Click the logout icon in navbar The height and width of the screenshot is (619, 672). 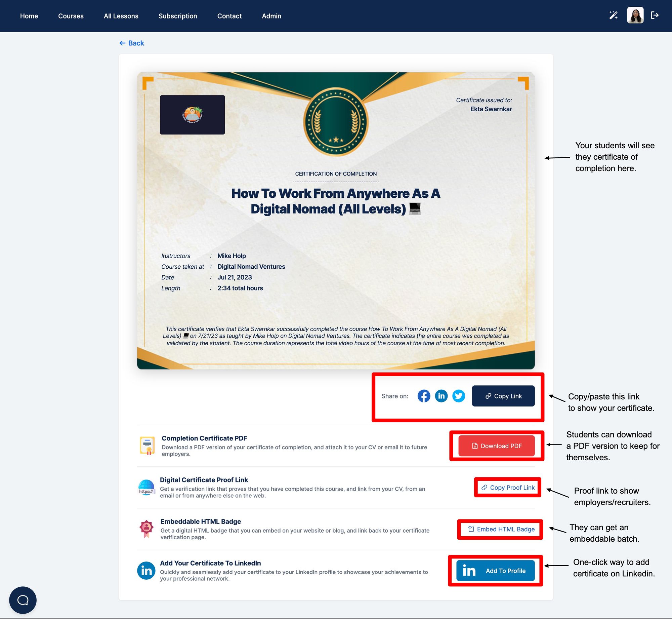pos(655,15)
